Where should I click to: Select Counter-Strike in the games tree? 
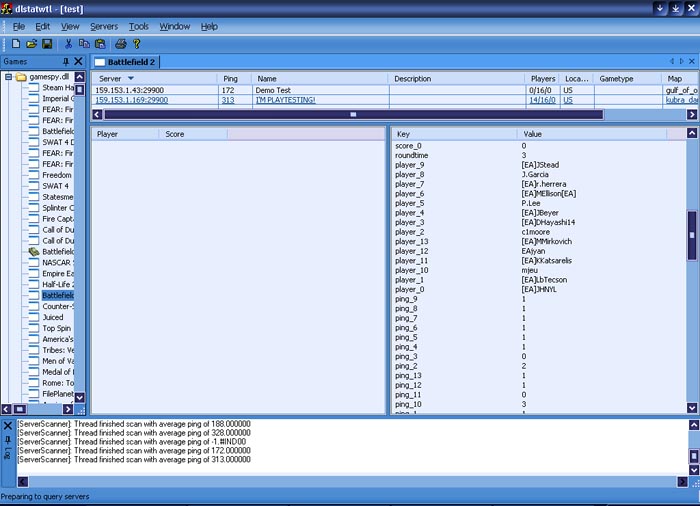(57, 307)
